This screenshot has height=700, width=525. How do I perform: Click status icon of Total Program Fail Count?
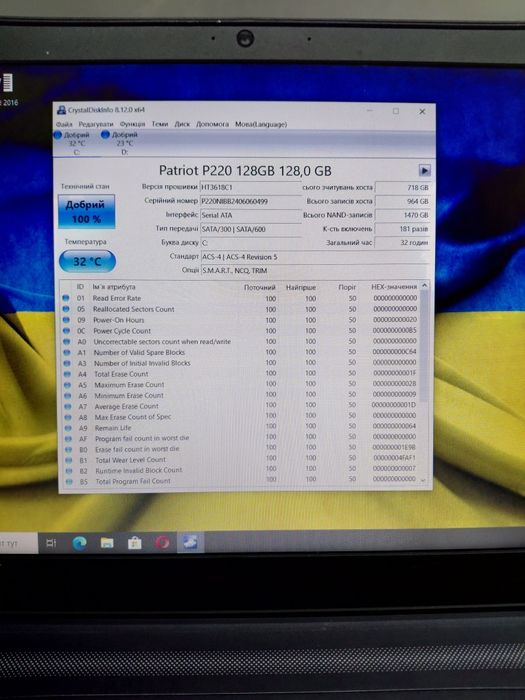tap(69, 482)
